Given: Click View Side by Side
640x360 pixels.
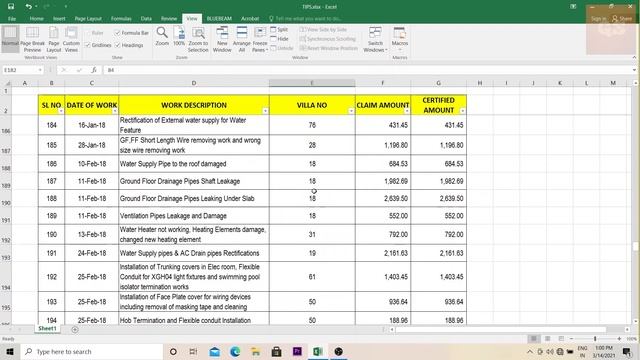Looking at the screenshot, I should coord(323,29).
